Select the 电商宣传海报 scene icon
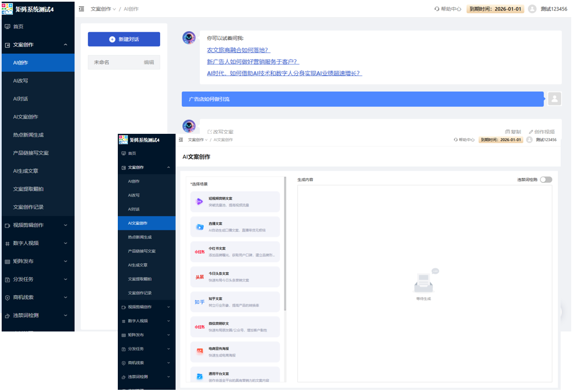Screen dimensions: 574x392 click(x=199, y=351)
